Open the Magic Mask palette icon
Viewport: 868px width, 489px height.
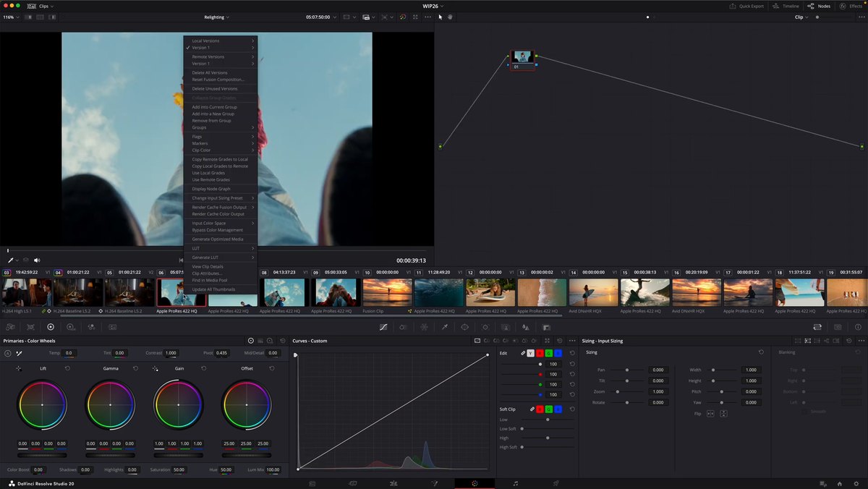pos(506,327)
